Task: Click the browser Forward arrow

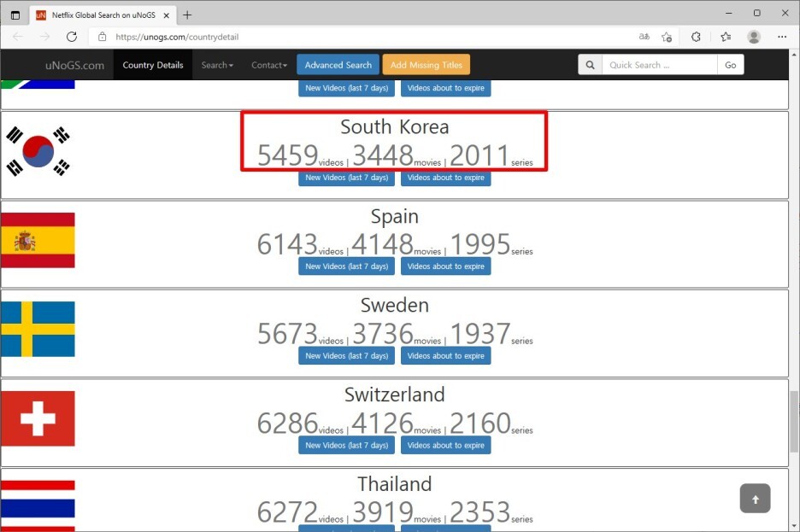Action: point(45,37)
